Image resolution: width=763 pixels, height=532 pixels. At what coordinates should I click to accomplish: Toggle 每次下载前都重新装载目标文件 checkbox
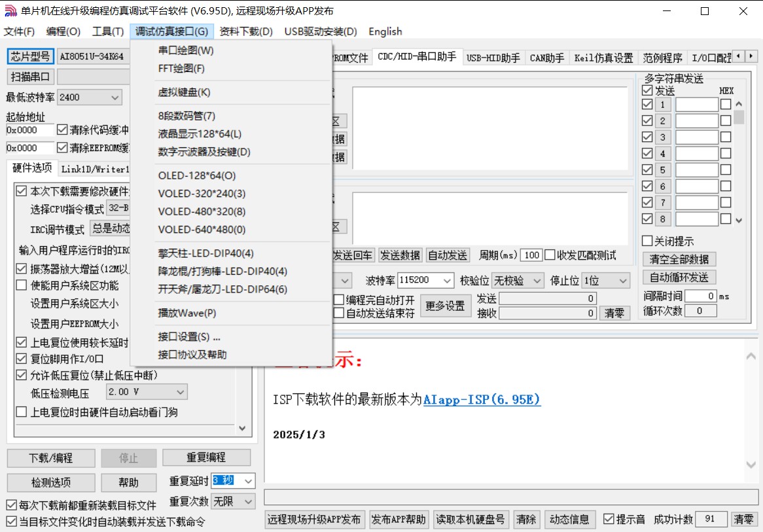point(12,505)
